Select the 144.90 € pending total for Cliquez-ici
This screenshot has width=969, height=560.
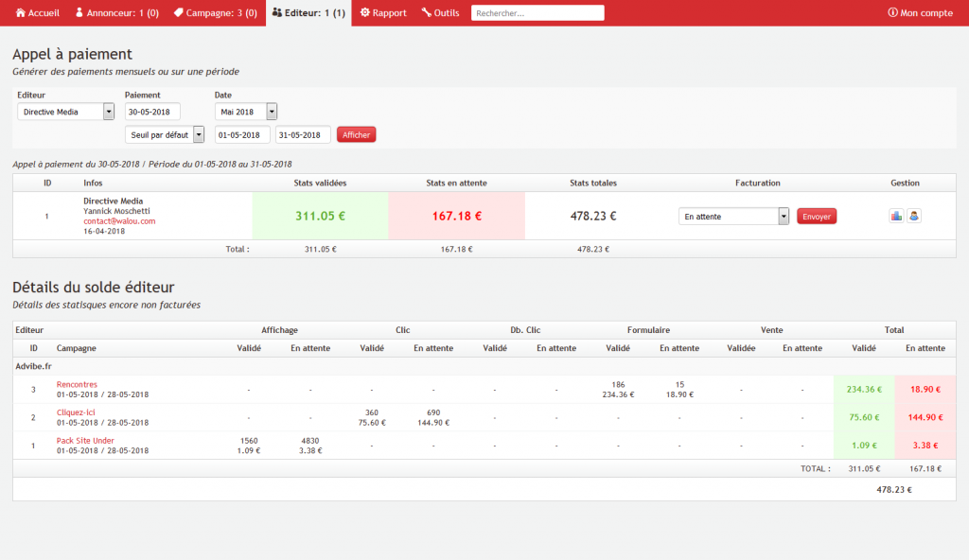point(925,417)
